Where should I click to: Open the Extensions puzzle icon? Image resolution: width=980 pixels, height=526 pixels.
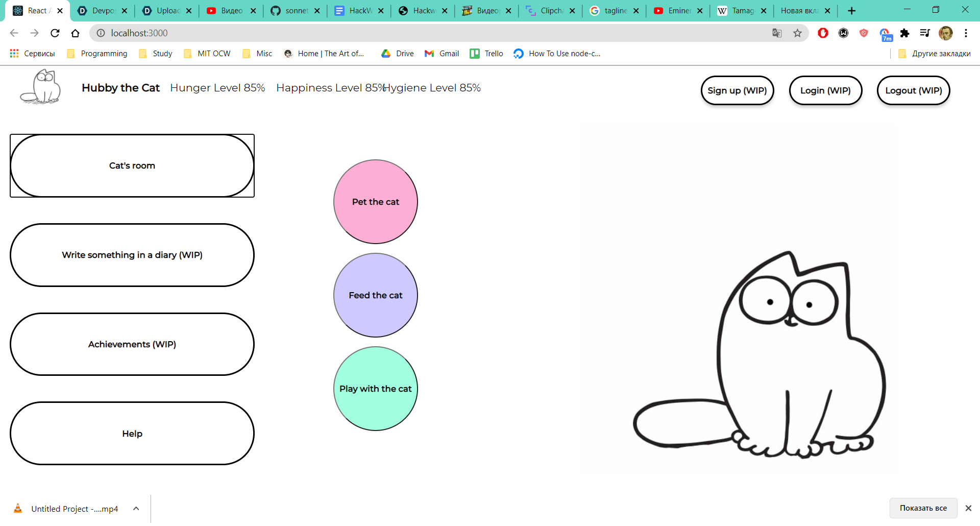pyautogui.click(x=904, y=33)
